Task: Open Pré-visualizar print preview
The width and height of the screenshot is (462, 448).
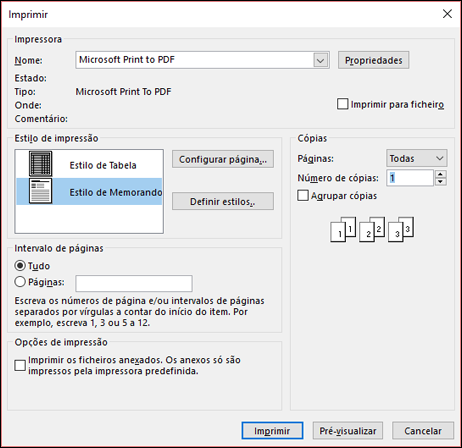Action: coord(348,431)
